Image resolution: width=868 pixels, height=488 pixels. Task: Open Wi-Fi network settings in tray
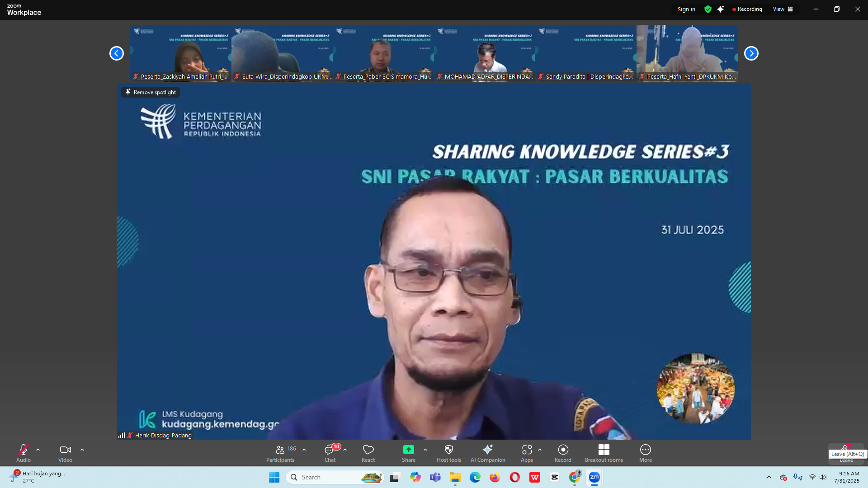812,477
